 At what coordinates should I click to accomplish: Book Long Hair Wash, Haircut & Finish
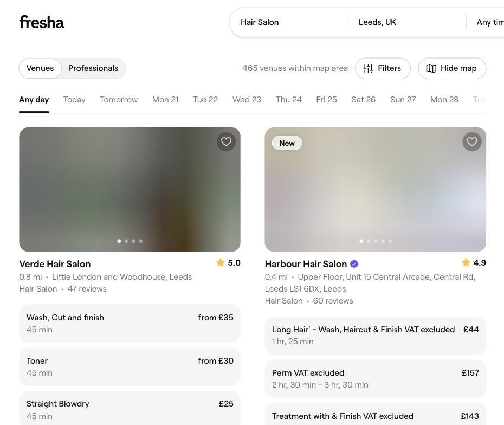click(376, 336)
